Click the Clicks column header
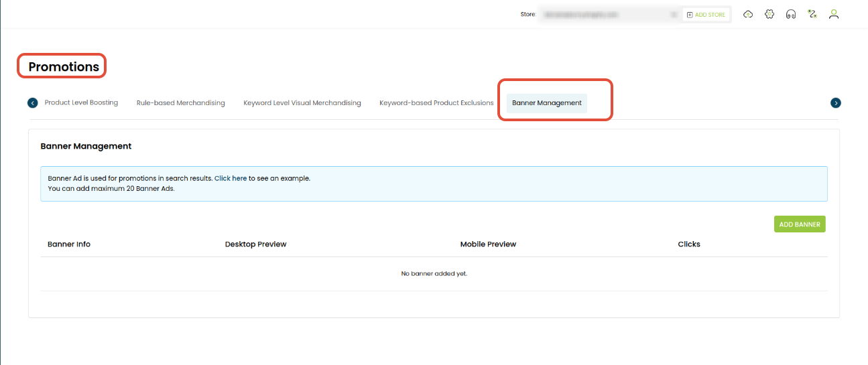This screenshot has width=868, height=365. tap(688, 244)
